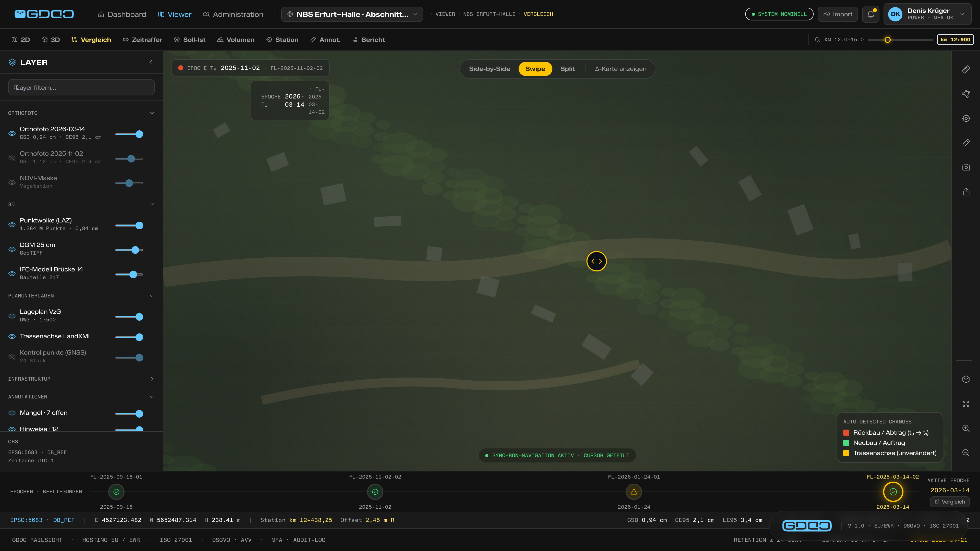Click the swipe divider handle
The image size is (980, 551).
coord(596,261)
